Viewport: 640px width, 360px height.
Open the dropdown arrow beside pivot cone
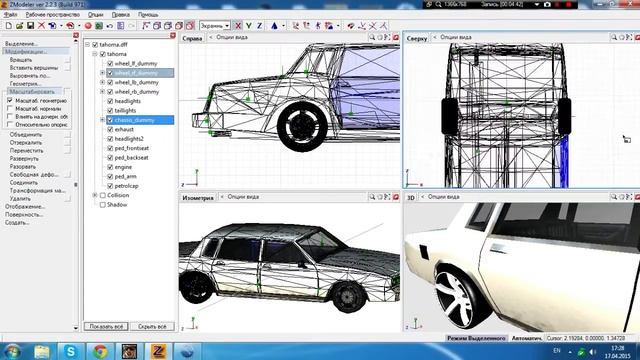(x=283, y=26)
